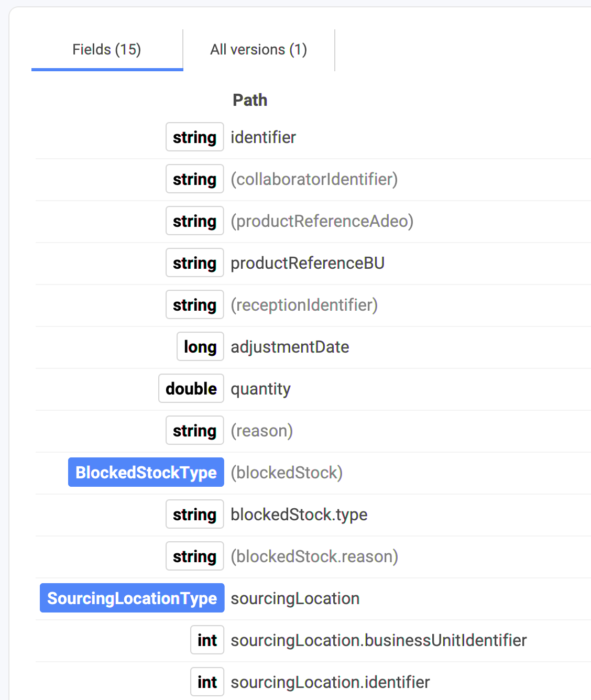
Task: Select the quantity field path
Action: point(260,389)
